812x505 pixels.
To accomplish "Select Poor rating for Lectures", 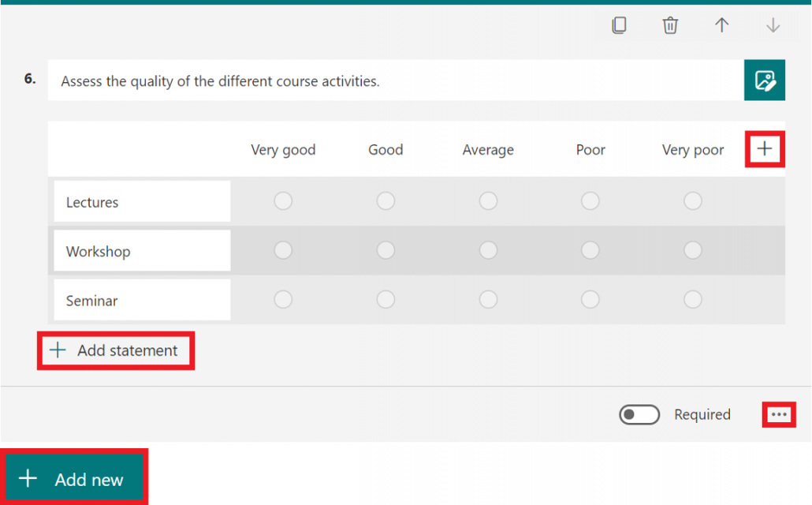I will coord(590,200).
